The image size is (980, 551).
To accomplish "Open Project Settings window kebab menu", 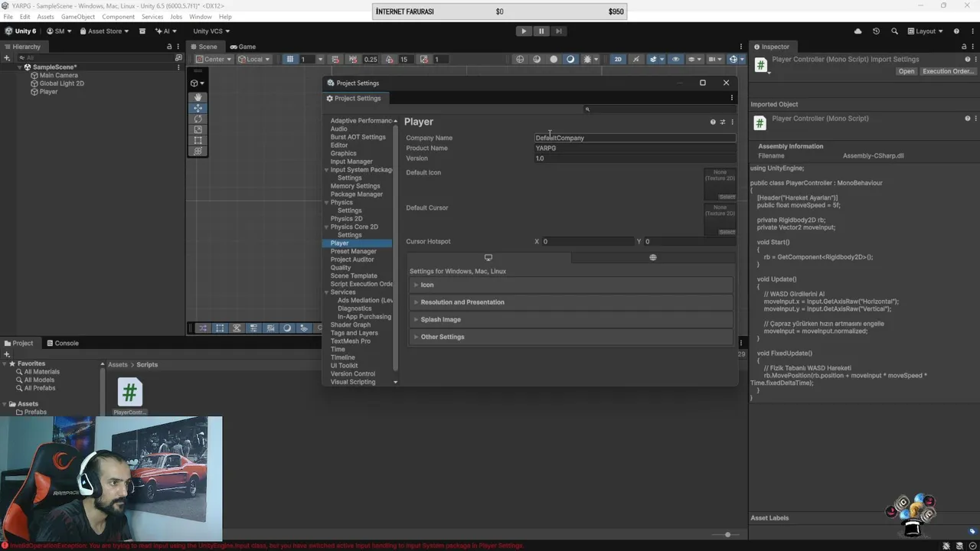I will pos(732,98).
